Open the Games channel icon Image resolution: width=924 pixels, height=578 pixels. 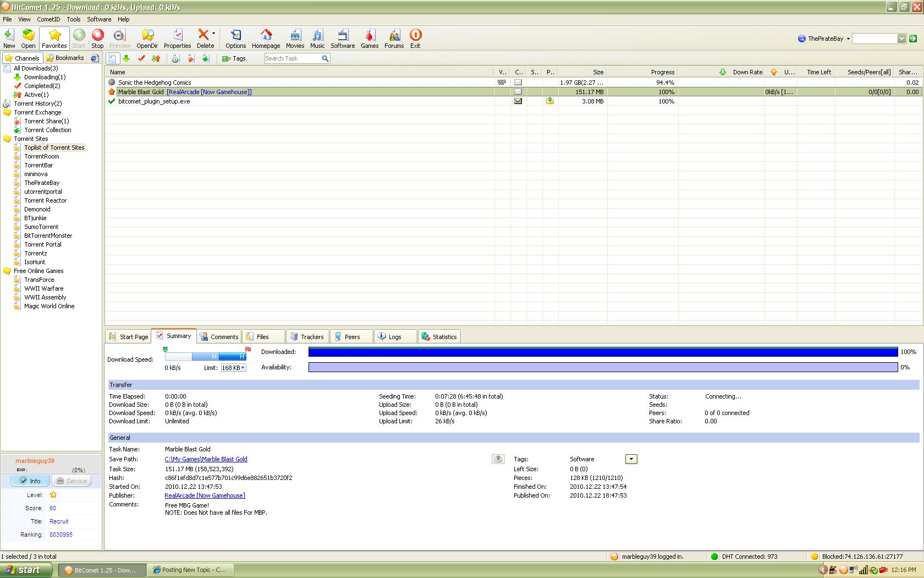(x=370, y=39)
